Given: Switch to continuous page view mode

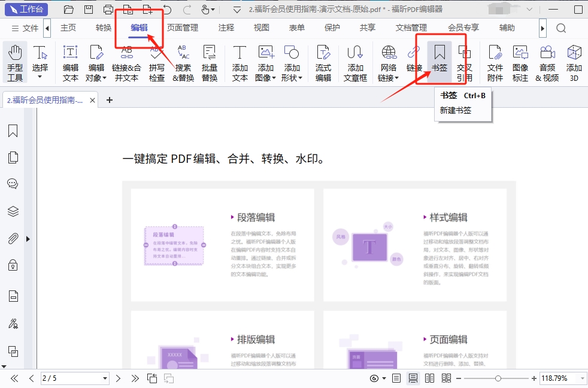Looking at the screenshot, I should [413, 378].
